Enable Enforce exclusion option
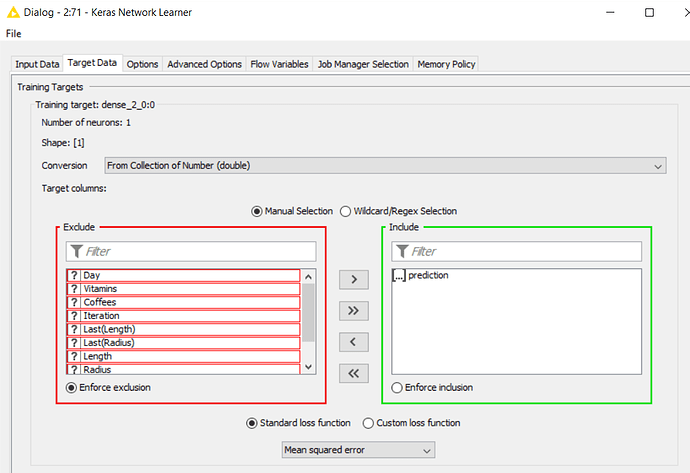Image resolution: width=690 pixels, height=473 pixels. [71, 388]
